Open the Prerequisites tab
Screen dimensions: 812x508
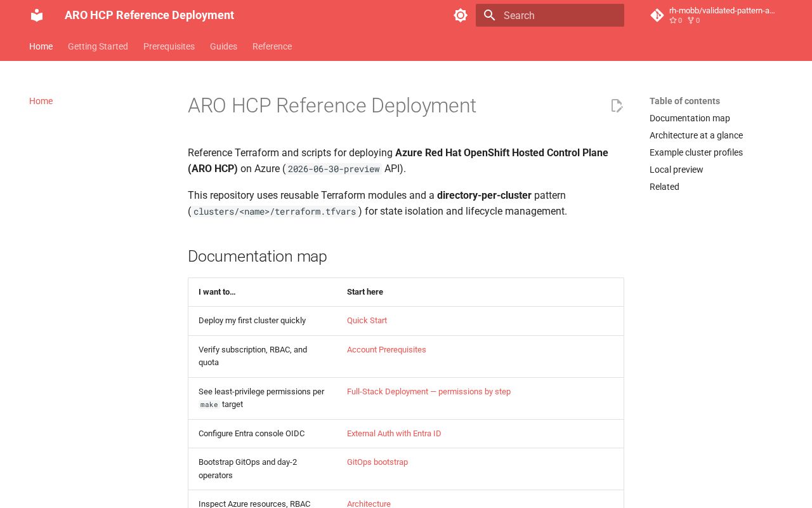169,46
